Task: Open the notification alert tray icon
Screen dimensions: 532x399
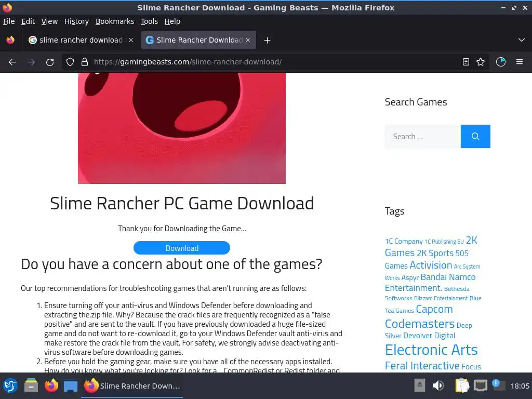Action: coord(498,385)
